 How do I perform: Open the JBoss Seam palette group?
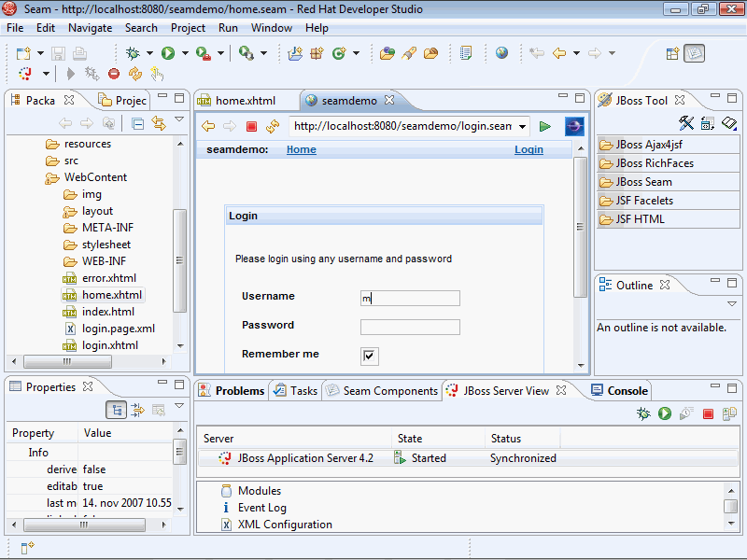(668, 182)
